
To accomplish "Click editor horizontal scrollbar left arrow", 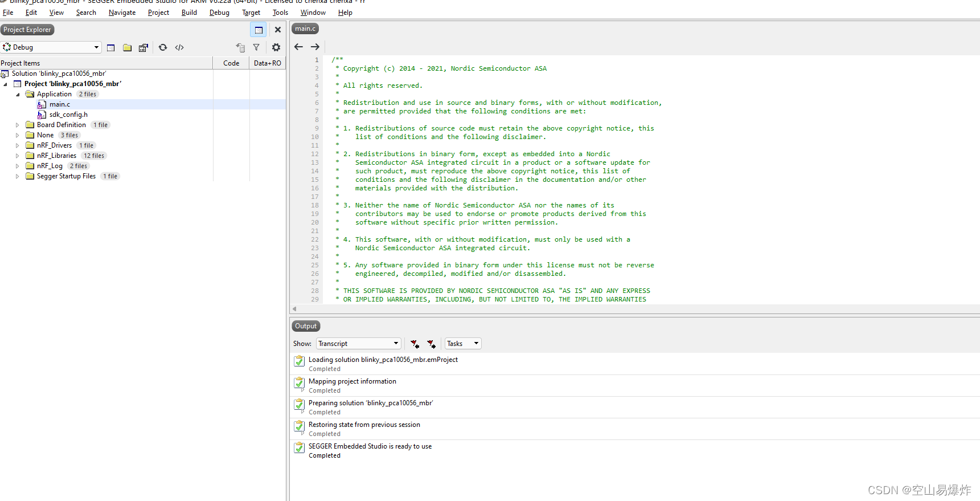I will pyautogui.click(x=294, y=309).
